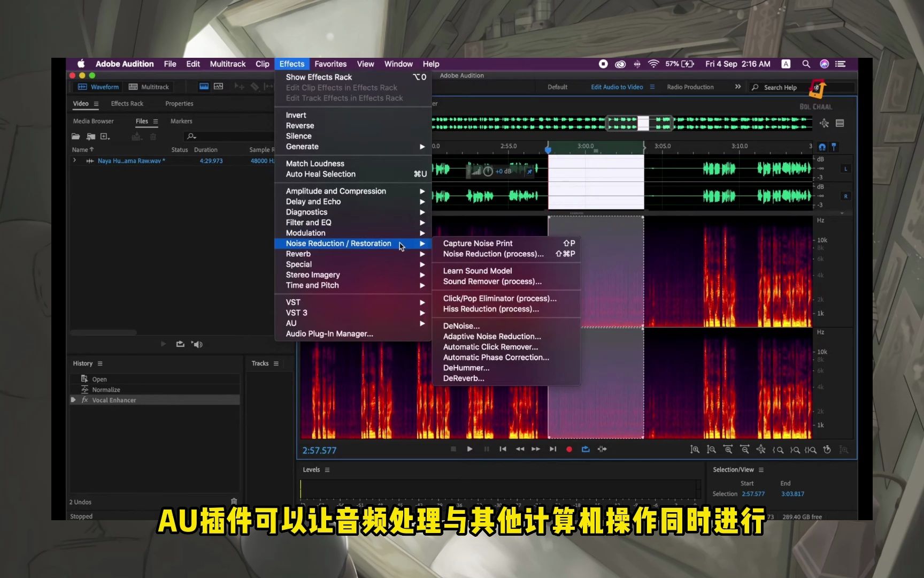Select the Naya Hu...ama Raw.wav file

click(132, 161)
